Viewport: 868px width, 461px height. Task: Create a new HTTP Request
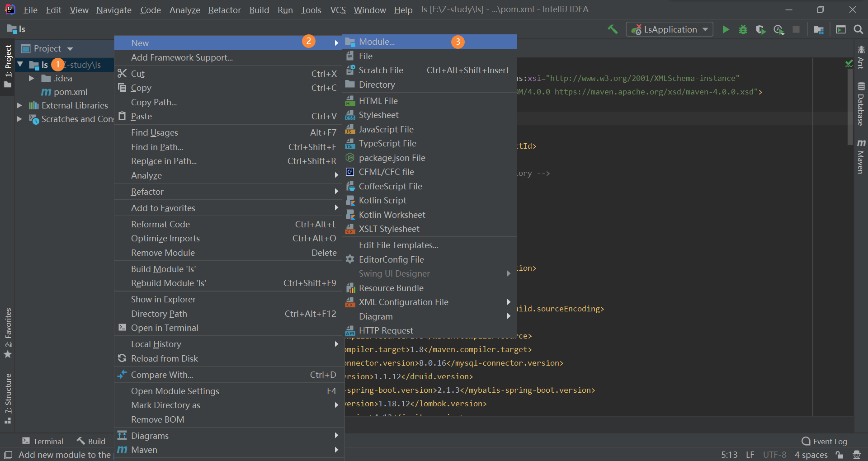429,330
